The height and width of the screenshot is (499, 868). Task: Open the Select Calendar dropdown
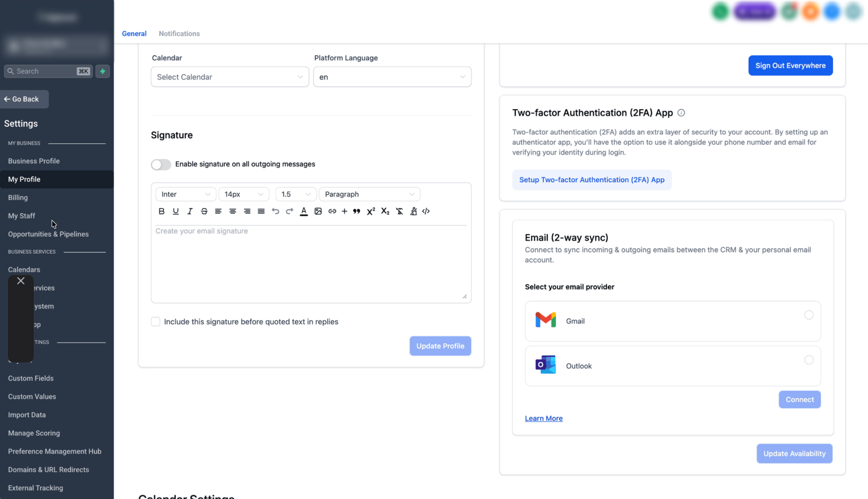click(230, 77)
